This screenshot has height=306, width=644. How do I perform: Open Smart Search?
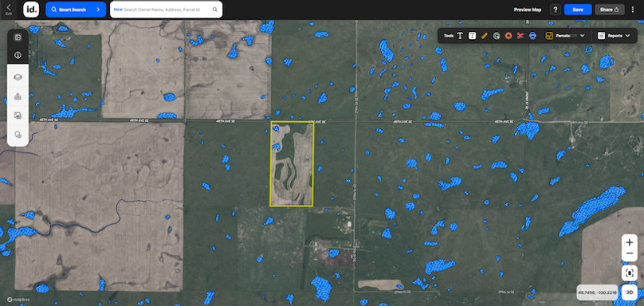76,10
